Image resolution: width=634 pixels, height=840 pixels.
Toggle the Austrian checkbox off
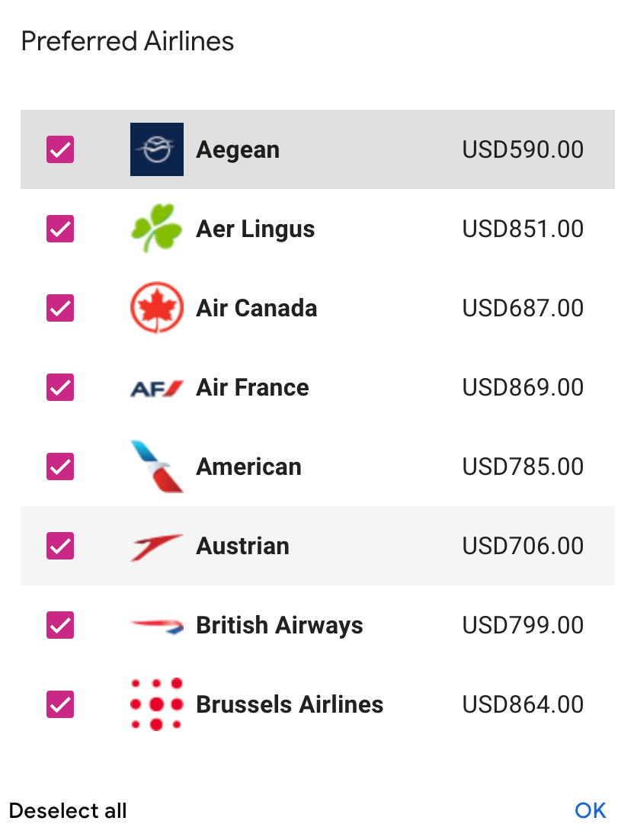(60, 546)
